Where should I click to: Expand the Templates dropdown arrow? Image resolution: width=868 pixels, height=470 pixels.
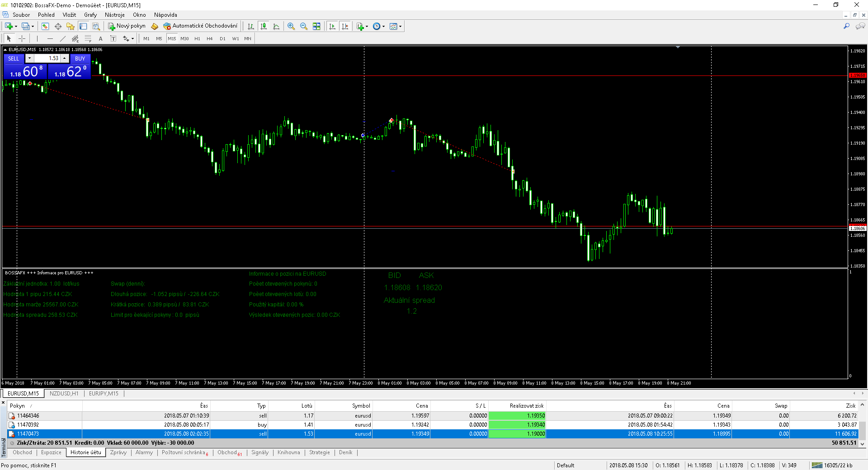tap(400, 26)
